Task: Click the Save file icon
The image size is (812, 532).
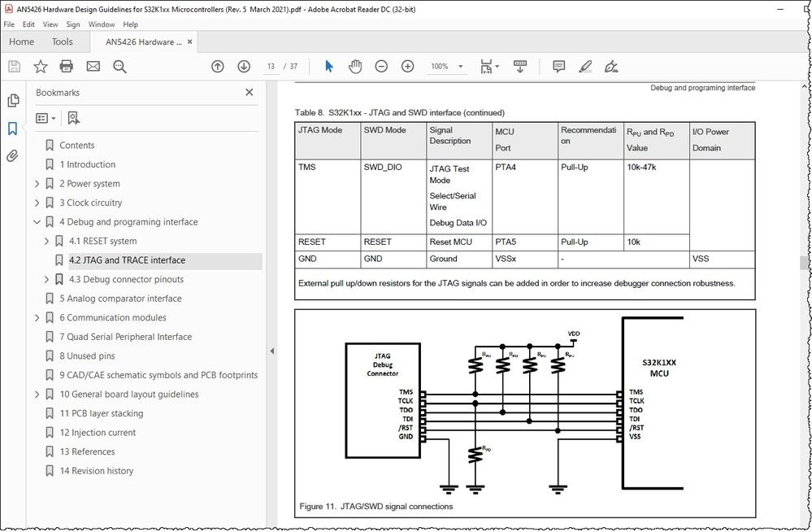Action: click(15, 67)
